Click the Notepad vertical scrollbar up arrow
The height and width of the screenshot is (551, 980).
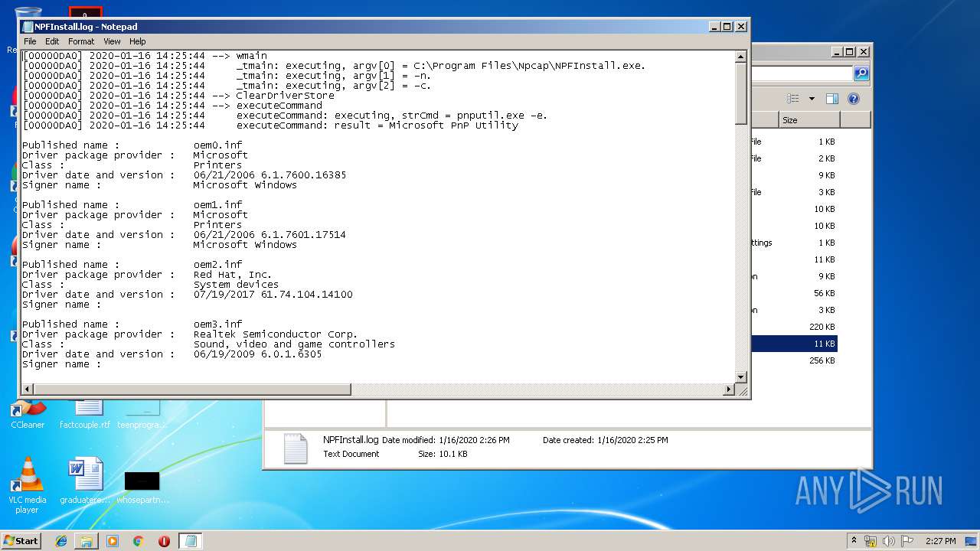click(x=740, y=57)
